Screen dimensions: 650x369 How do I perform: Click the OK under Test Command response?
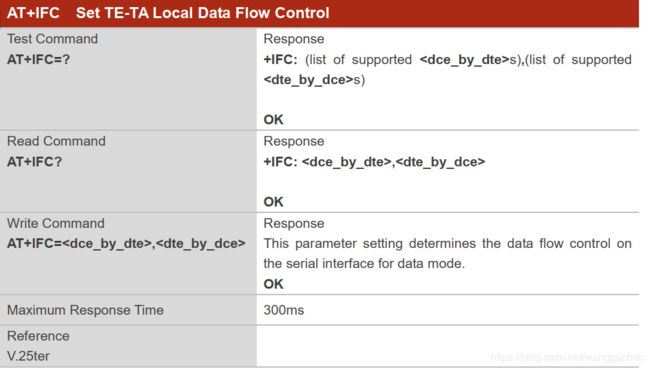pyautogui.click(x=274, y=120)
